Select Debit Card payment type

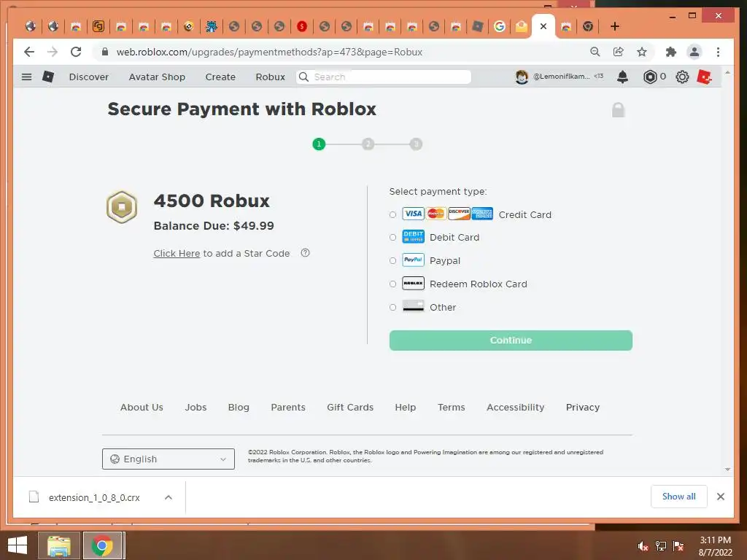click(x=392, y=237)
